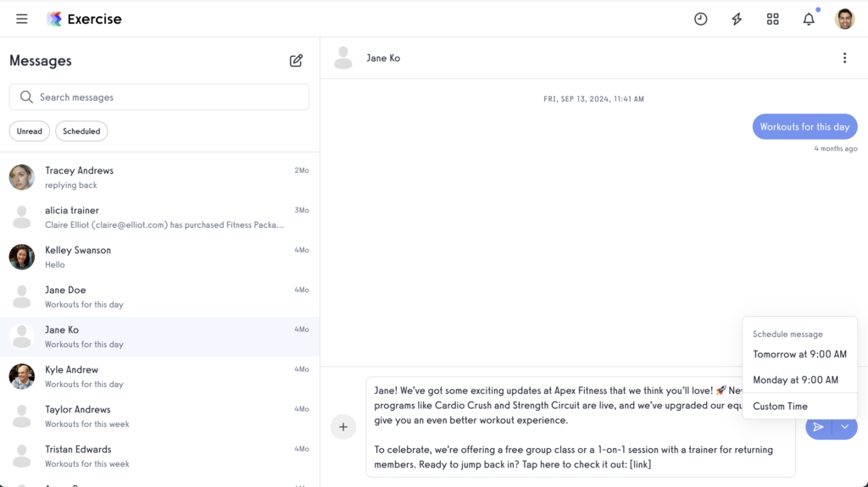The image size is (868, 487).
Task: Click the Search messages field
Action: 159,97
